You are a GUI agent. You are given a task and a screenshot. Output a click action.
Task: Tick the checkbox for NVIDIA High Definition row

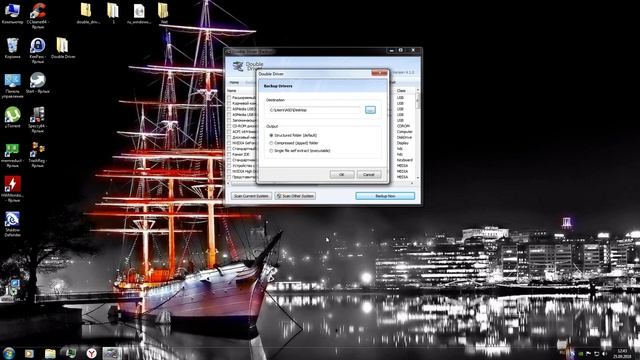[229, 171]
